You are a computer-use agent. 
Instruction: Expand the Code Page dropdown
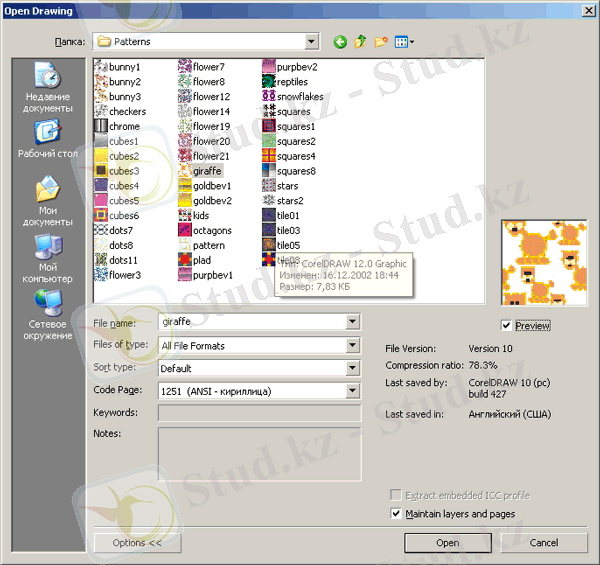tap(353, 391)
